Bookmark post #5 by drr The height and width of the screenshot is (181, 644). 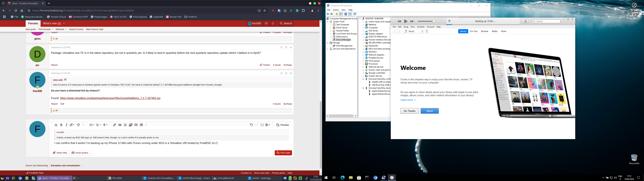click(x=286, y=47)
